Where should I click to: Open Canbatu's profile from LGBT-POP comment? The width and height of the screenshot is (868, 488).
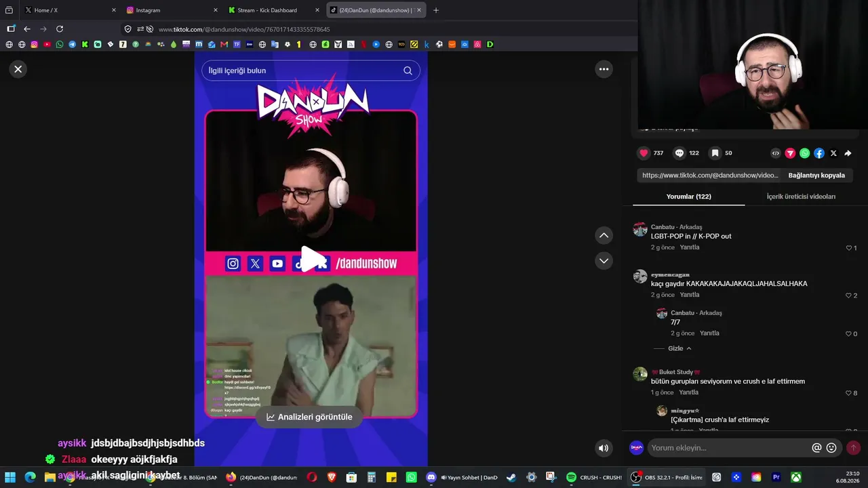pos(640,228)
